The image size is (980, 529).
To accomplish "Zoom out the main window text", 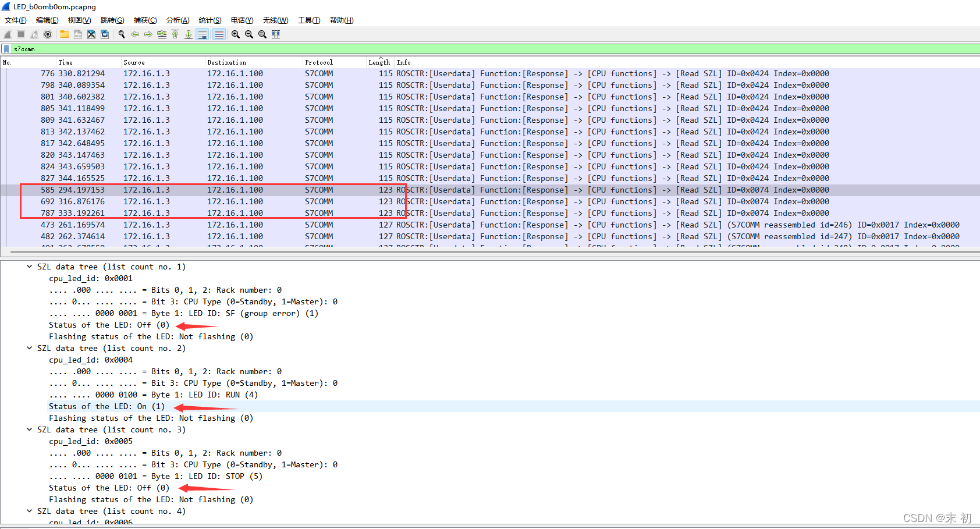I will click(249, 34).
